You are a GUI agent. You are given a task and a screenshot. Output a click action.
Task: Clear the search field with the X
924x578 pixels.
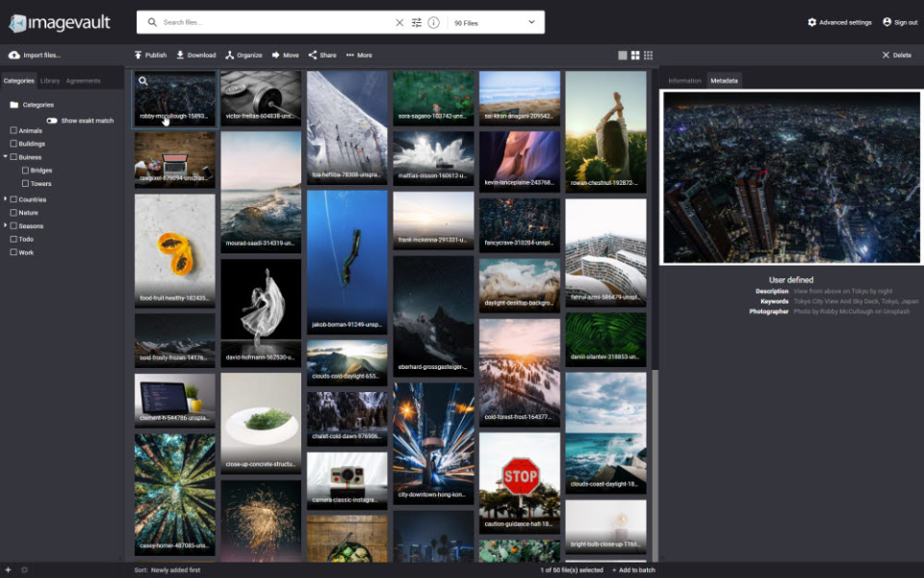399,21
